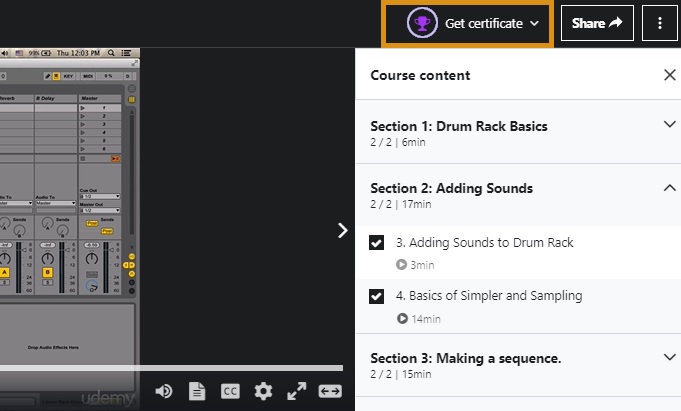Mute the video with the volume icon
Screen dimensions: 681x411
(x=164, y=391)
